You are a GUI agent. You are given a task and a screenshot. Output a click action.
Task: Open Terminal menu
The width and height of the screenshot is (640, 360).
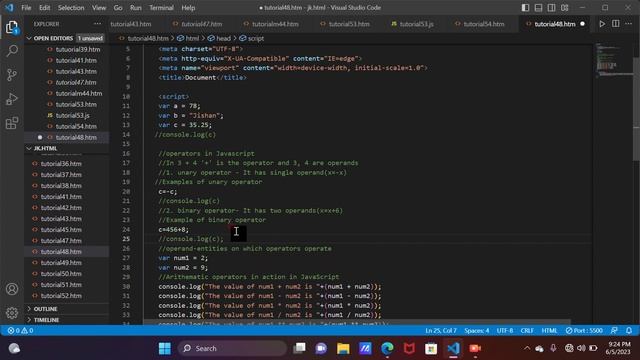click(161, 8)
